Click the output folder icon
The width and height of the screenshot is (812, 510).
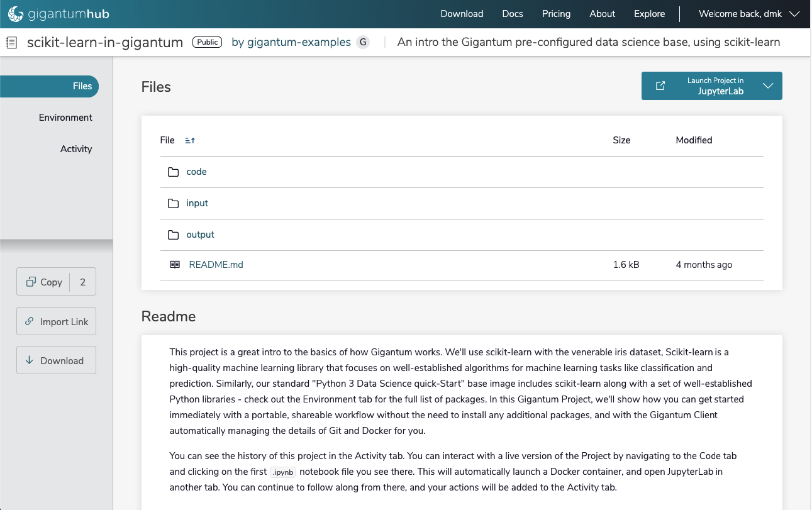[x=173, y=235]
